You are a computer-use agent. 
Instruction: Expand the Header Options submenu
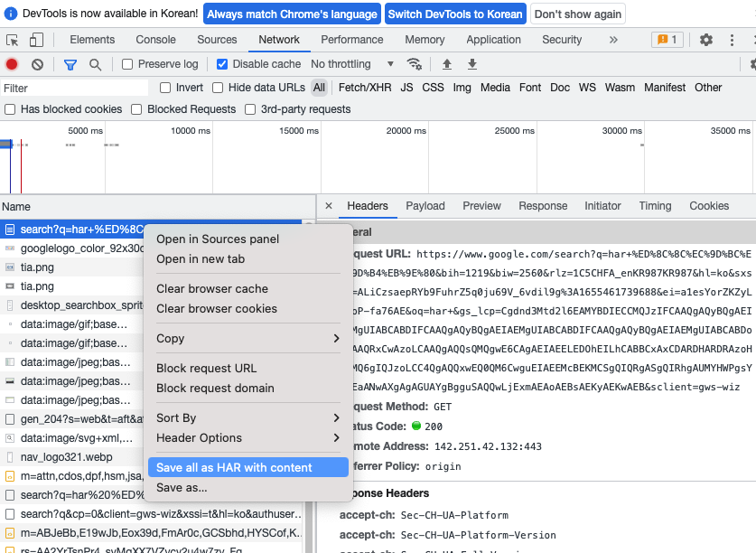coord(247,437)
